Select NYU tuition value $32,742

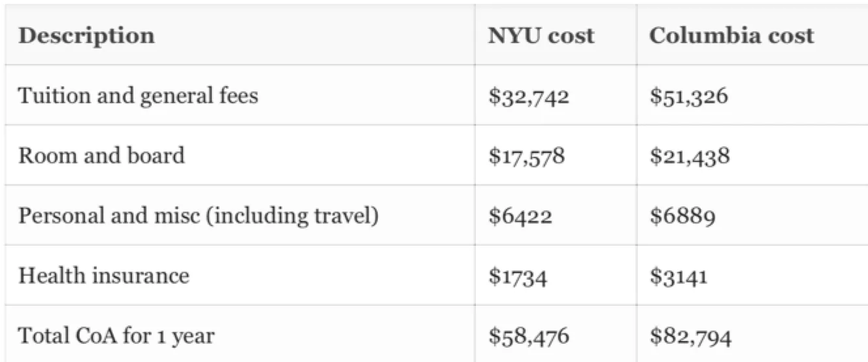coord(529,97)
